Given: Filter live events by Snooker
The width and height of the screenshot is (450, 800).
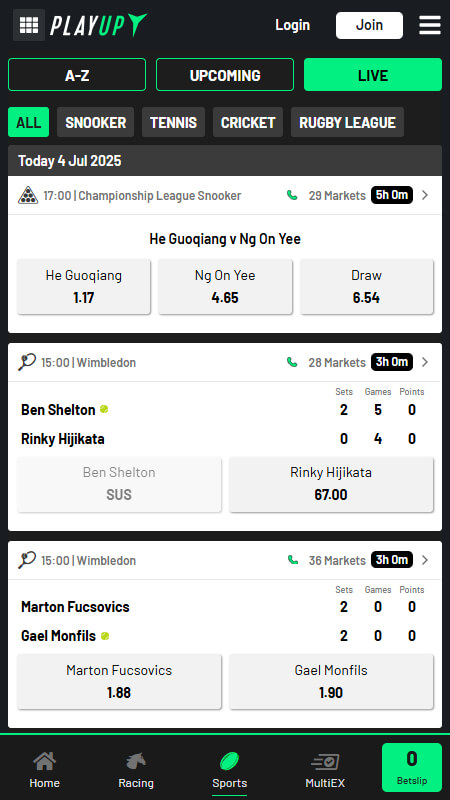Looking at the screenshot, I should click(95, 122).
